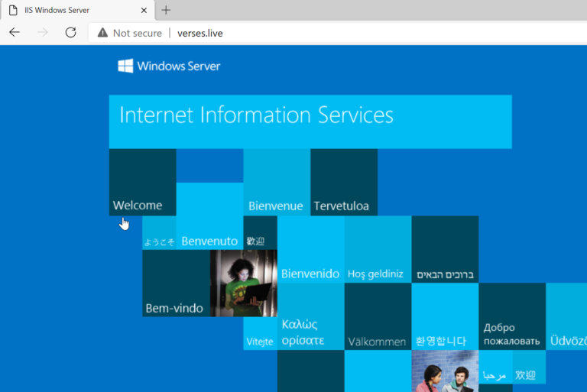Open the Bienvenue tile

pyautogui.click(x=276, y=183)
